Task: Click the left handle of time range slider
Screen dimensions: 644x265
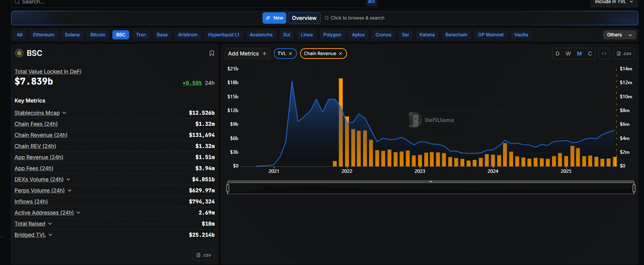Action: point(228,188)
